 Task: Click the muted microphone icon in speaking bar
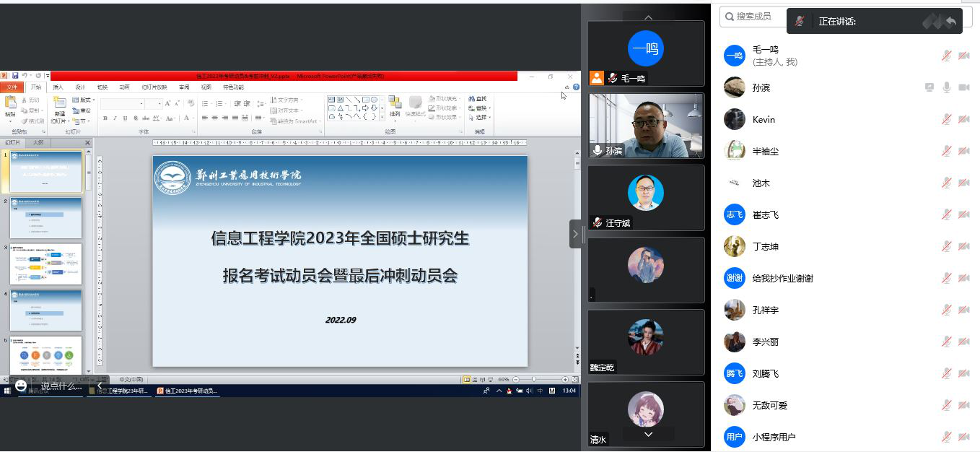(800, 22)
